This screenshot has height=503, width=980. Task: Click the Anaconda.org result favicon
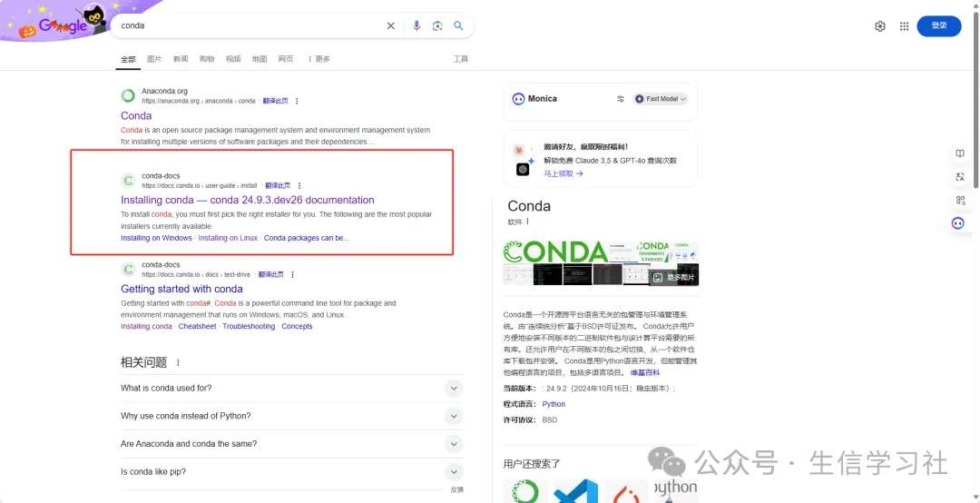[128, 95]
